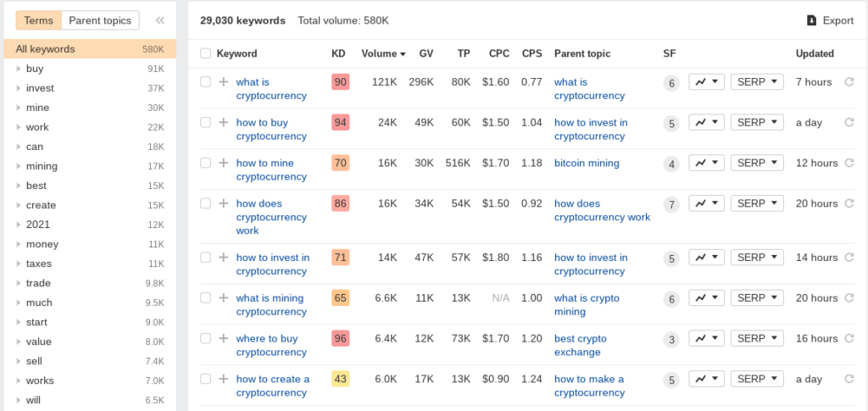The height and width of the screenshot is (411, 868).
Task: Add 'how to create a cryptocurrency' with plus icon
Action: coord(223,379)
